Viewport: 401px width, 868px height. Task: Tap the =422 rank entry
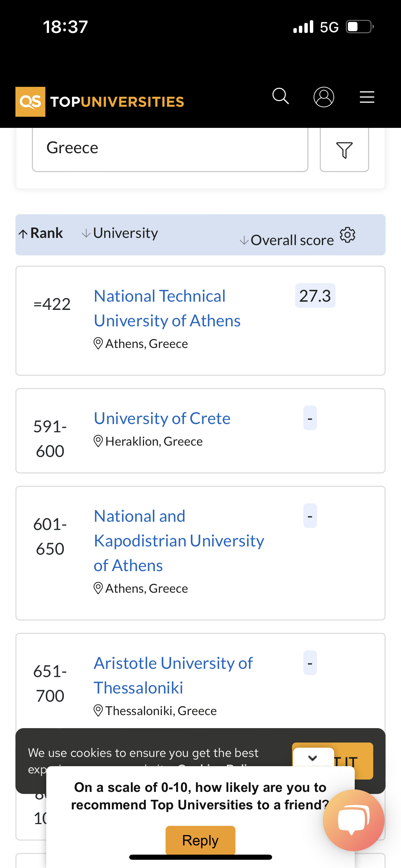click(52, 304)
